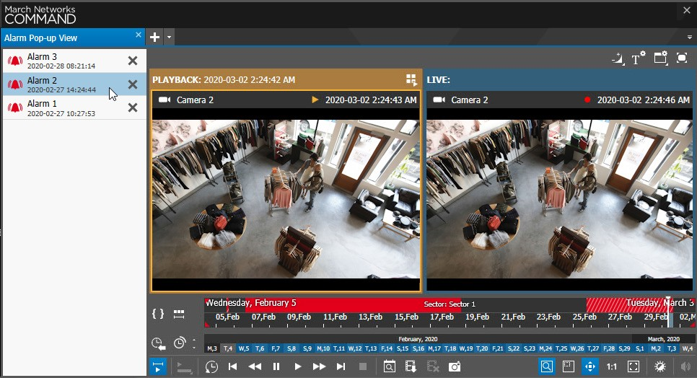Open the calendar search icon

click(389, 367)
